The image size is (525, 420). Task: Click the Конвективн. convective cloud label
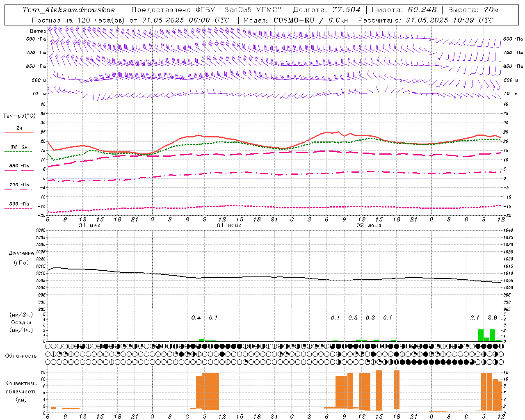pos(21,383)
